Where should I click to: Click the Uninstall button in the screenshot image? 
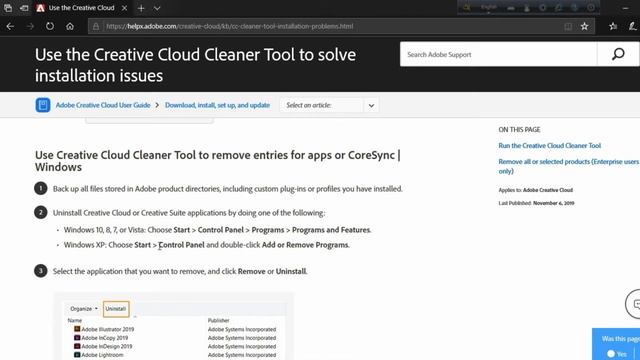tap(116, 309)
